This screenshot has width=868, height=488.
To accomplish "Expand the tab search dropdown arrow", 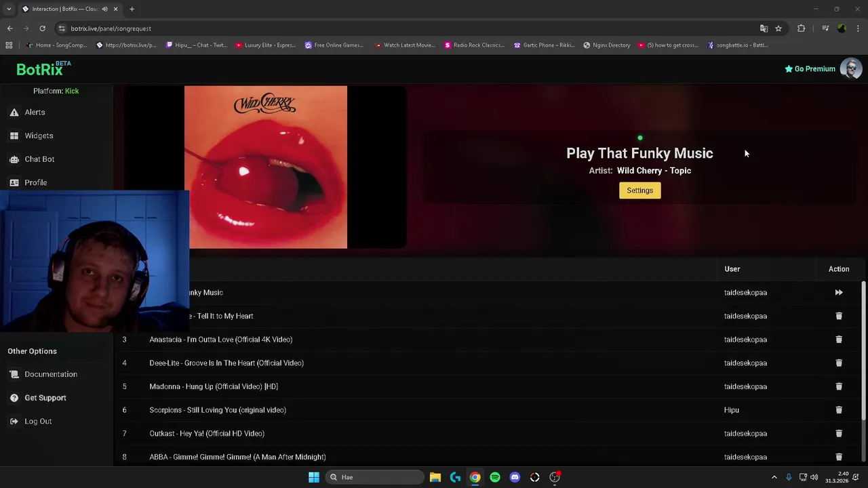I will click(9, 9).
